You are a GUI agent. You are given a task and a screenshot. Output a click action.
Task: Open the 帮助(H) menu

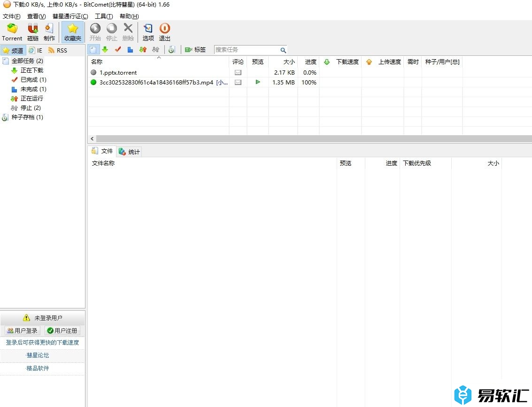pos(129,16)
